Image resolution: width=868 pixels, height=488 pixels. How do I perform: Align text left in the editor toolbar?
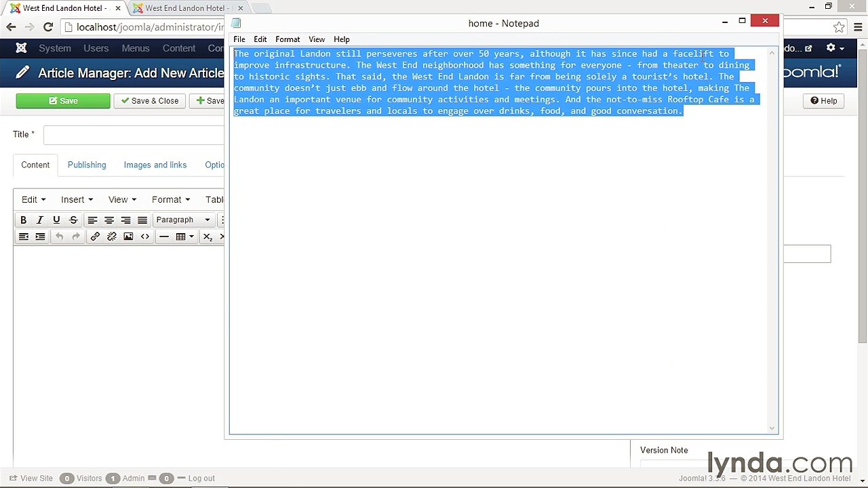(92, 220)
